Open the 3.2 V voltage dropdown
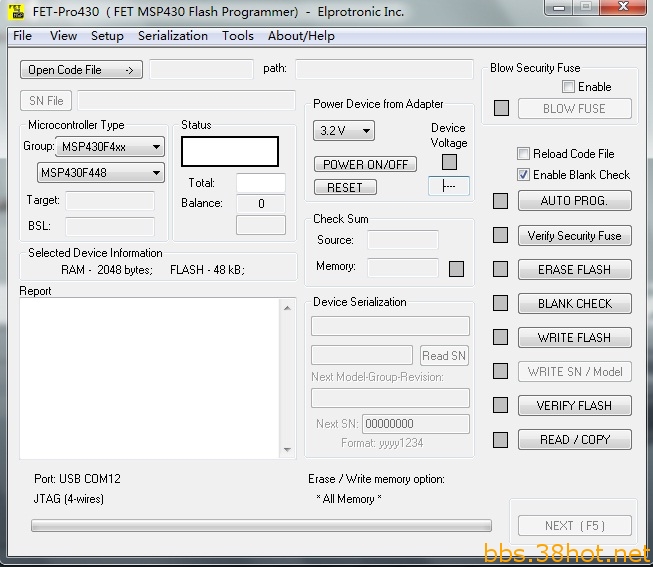Image resolution: width=653 pixels, height=567 pixels. (344, 131)
